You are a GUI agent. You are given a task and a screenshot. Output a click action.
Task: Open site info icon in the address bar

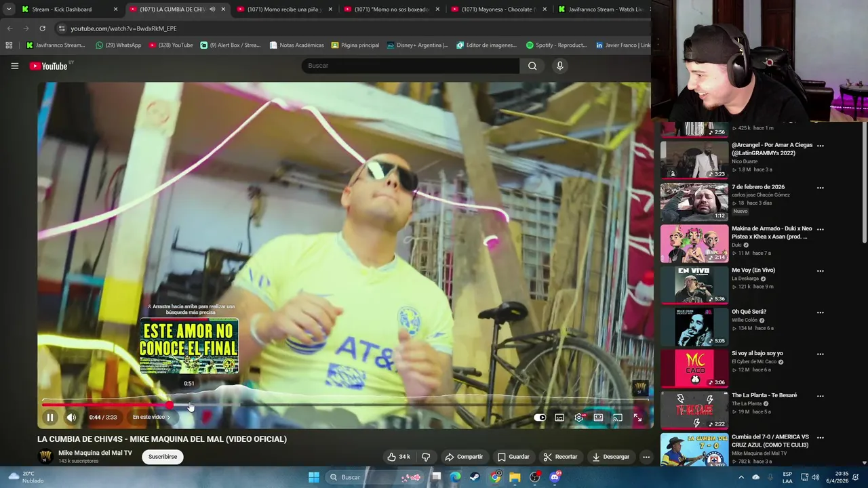tap(61, 28)
